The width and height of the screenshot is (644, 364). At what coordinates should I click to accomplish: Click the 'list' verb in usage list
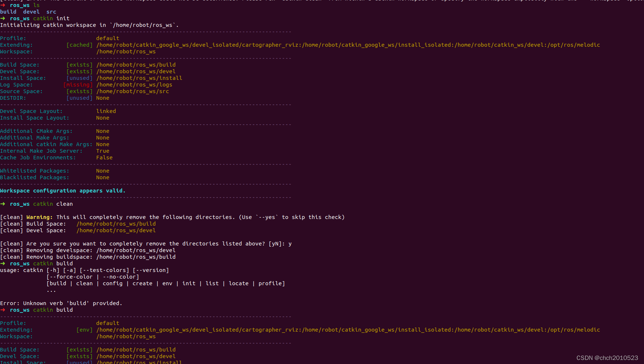[212, 283]
